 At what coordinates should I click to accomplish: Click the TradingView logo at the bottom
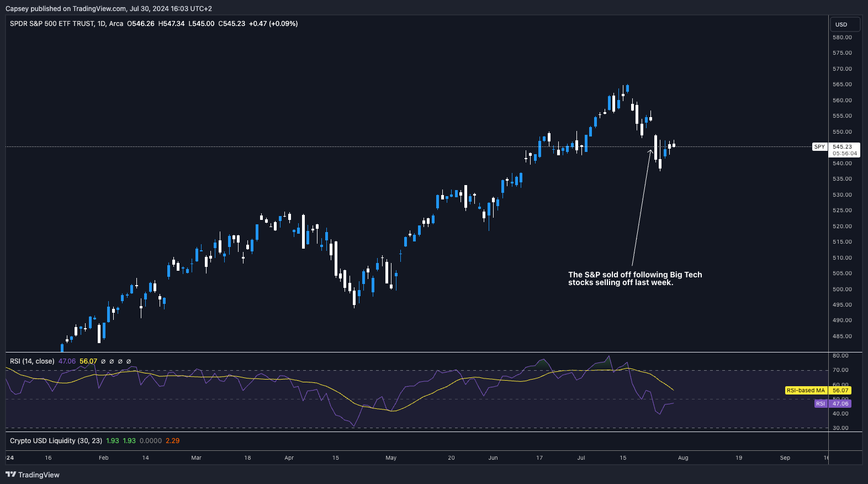tap(33, 475)
